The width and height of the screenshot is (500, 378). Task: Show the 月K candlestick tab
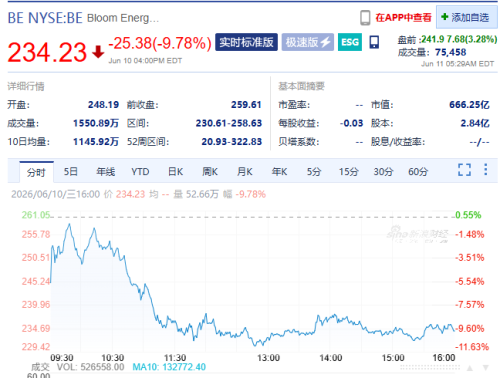[x=245, y=172]
